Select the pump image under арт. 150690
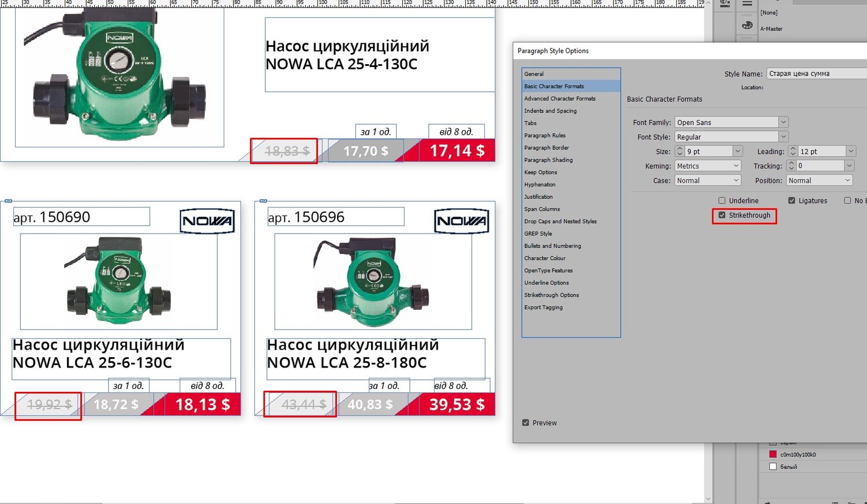 (x=118, y=281)
